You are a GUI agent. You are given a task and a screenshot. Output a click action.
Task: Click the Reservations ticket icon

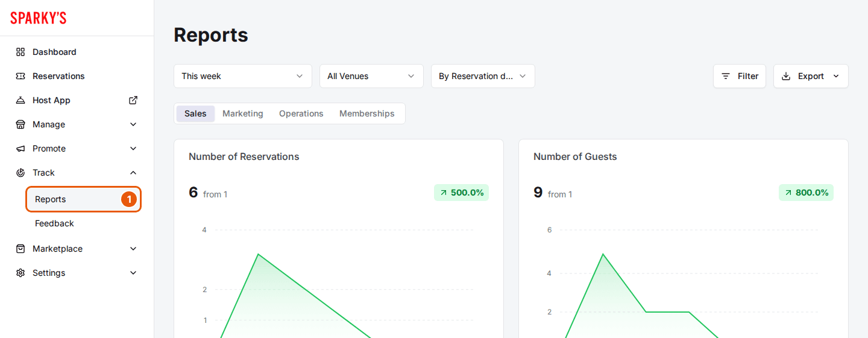point(20,76)
